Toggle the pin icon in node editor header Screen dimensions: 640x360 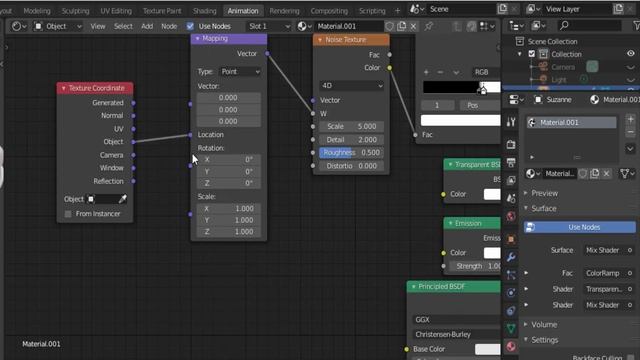coord(429,27)
